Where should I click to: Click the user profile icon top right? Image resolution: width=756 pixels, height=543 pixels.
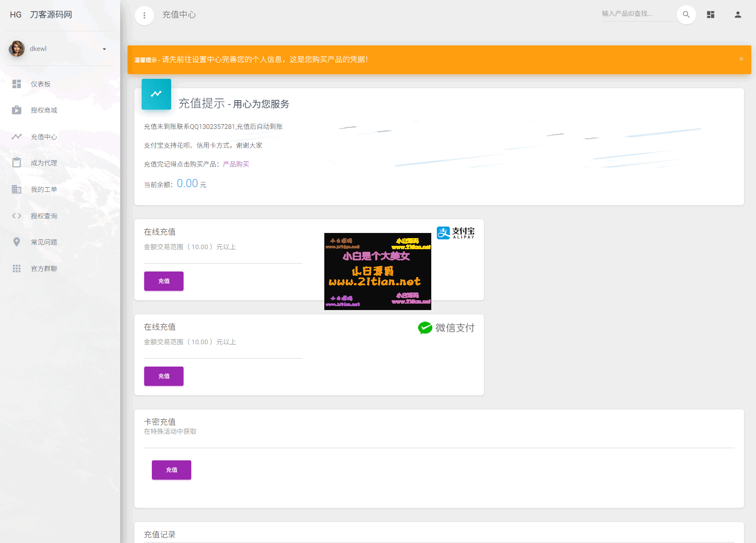pyautogui.click(x=738, y=14)
